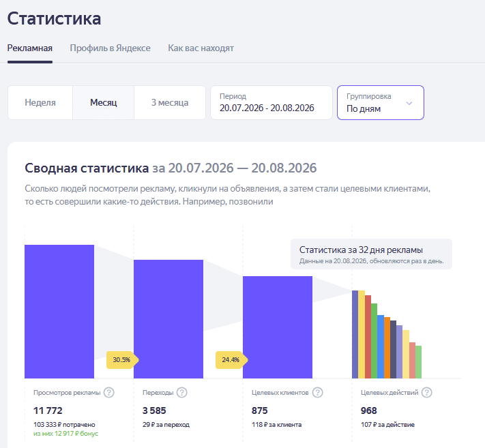Click tall green bar in Целевых действий chart
Screen dimensions: 485x448
(374, 341)
